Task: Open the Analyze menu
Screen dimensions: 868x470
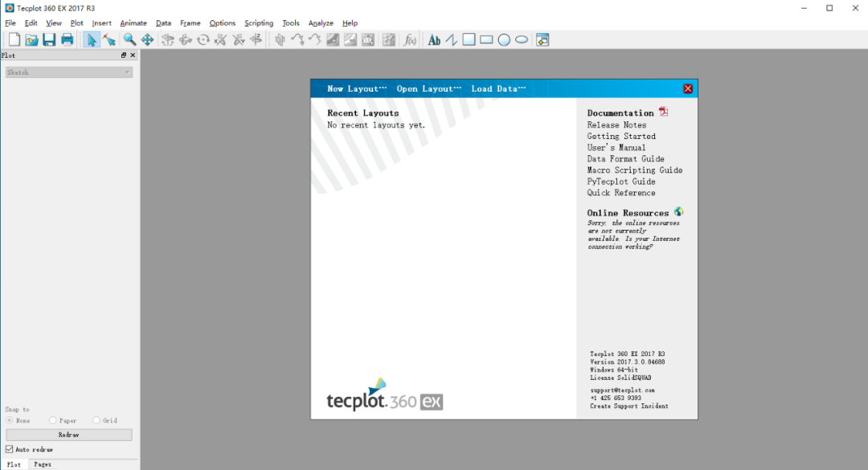Action: (321, 23)
